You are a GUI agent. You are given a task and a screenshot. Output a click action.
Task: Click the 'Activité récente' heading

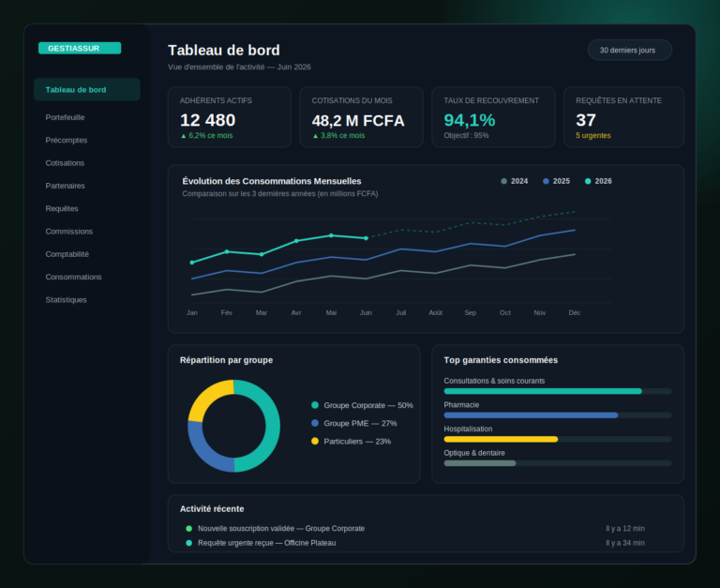(212, 509)
